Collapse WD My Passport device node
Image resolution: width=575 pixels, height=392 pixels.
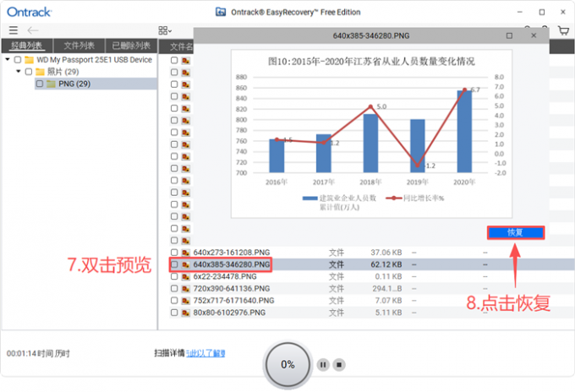(8, 59)
